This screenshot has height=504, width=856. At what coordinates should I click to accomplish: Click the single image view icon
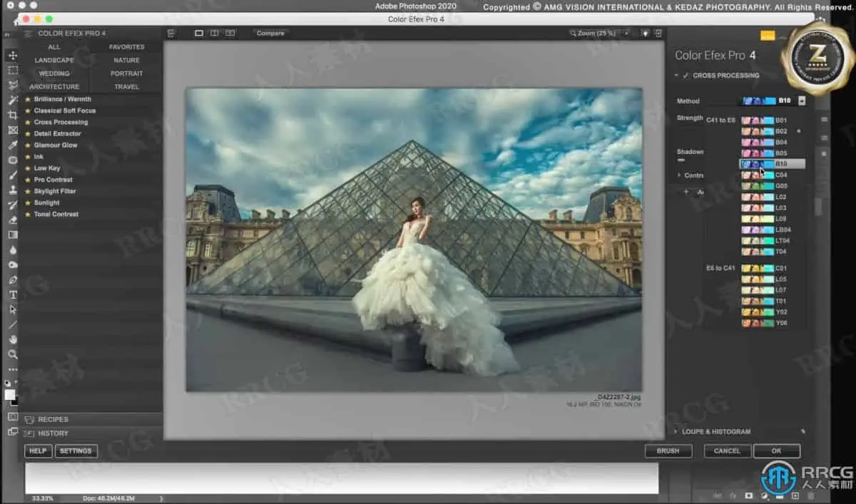coord(199,34)
